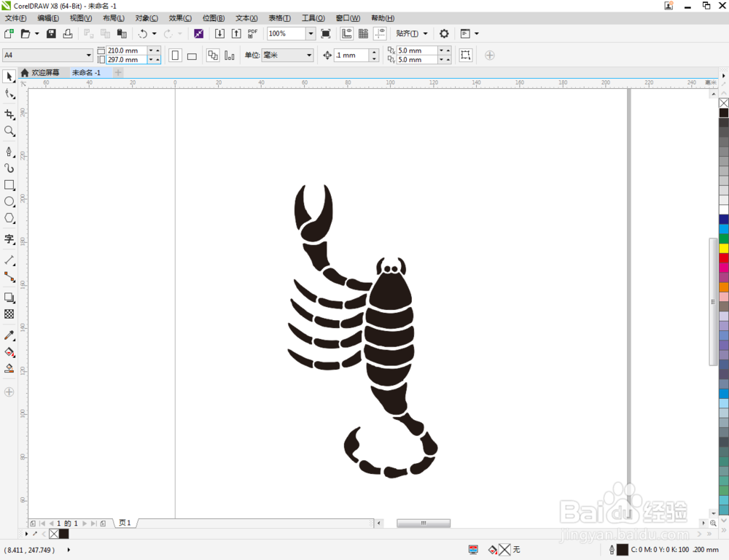729x560 pixels.
Task: Select the Connector tool
Action: pyautogui.click(x=9, y=277)
